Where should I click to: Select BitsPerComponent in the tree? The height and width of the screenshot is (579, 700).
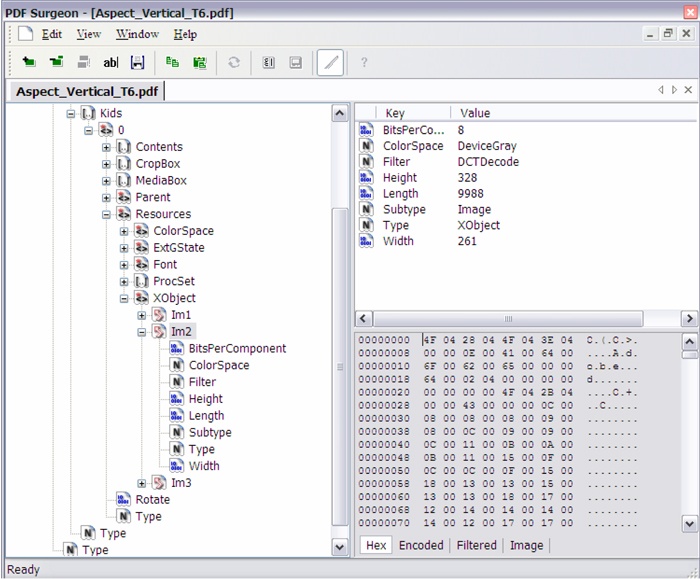coord(236,348)
